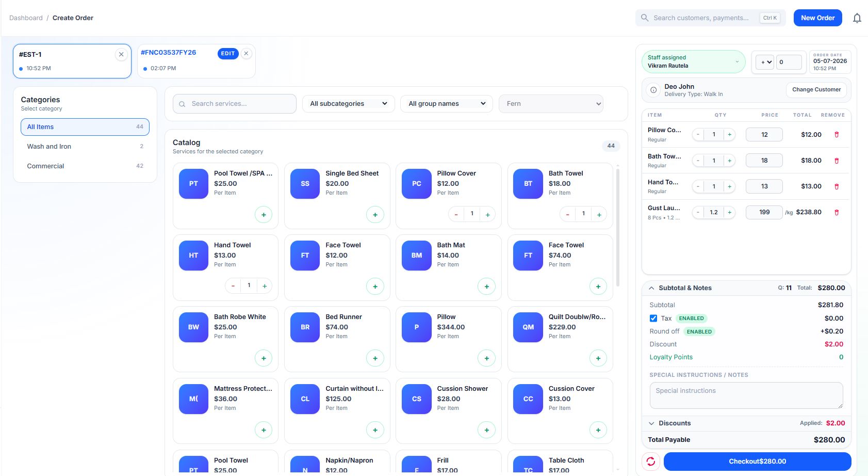
Task: Remove Gust Laundry item via trash icon
Action: [837, 212]
